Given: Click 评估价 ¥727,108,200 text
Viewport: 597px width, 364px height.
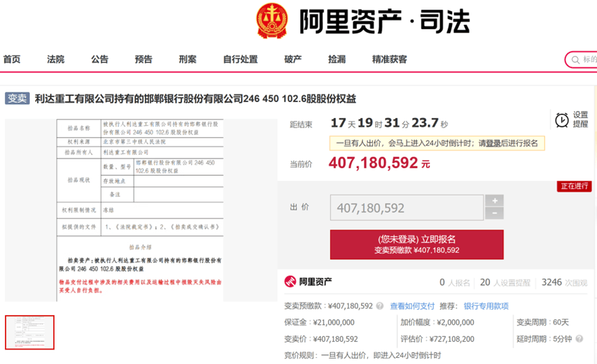Looking at the screenshot, I should tap(437, 338).
